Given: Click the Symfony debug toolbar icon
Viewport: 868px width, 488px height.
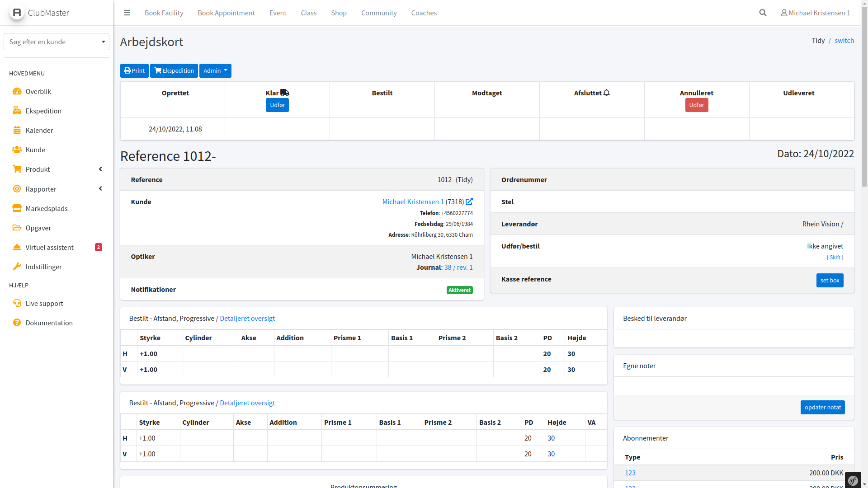Looking at the screenshot, I should tap(853, 480).
